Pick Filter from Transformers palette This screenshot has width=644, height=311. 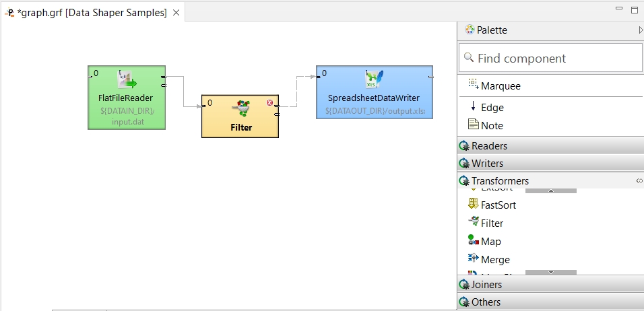tap(486, 223)
